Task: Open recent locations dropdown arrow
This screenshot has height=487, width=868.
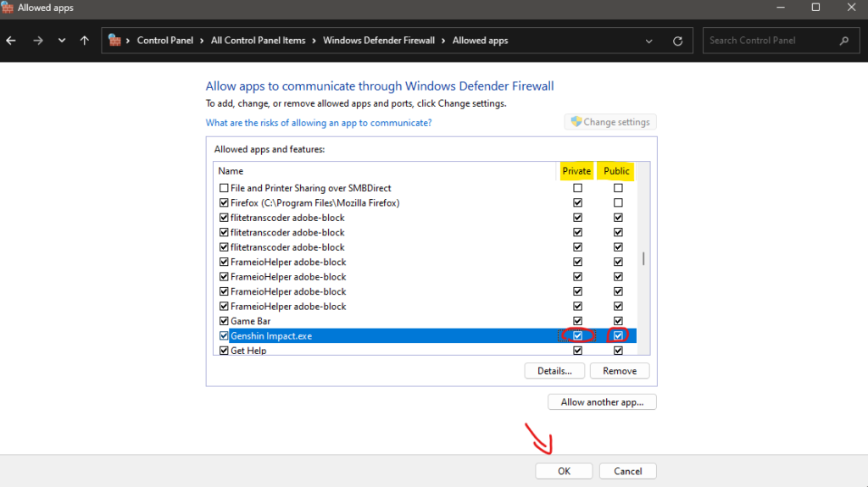Action: point(61,41)
